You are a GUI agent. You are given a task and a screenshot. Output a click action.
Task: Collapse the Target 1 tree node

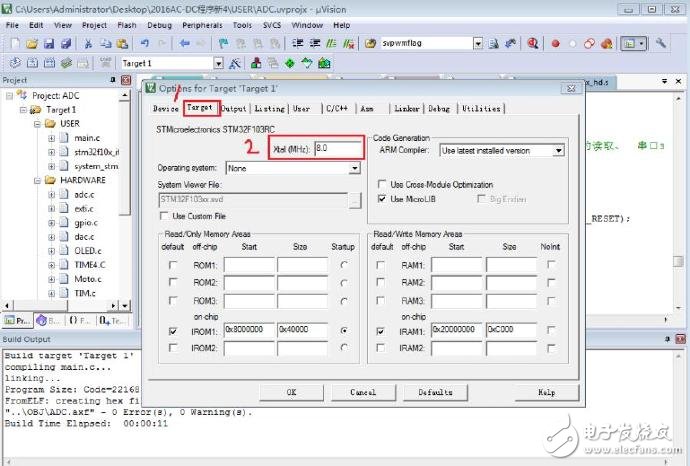click(24, 110)
